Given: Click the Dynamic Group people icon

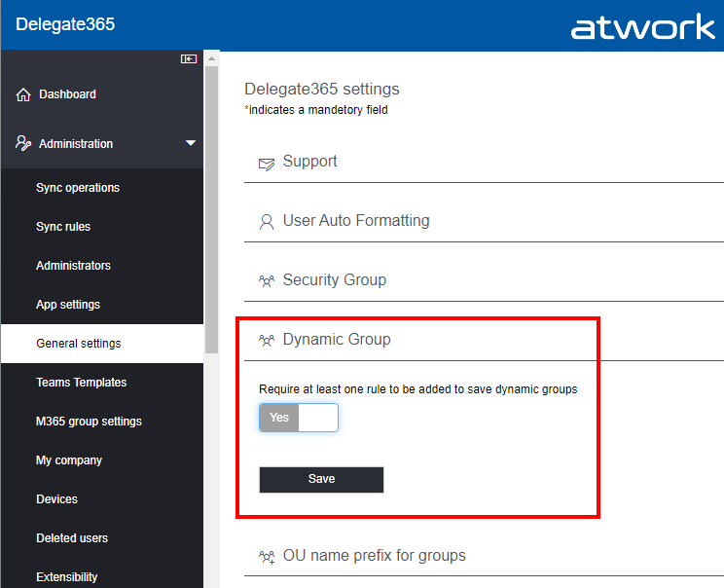Looking at the screenshot, I should pos(267,341).
